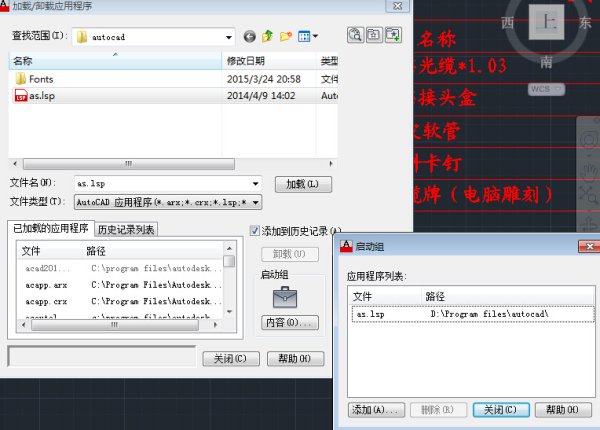Click the startup suite briefcase icon

[285, 297]
